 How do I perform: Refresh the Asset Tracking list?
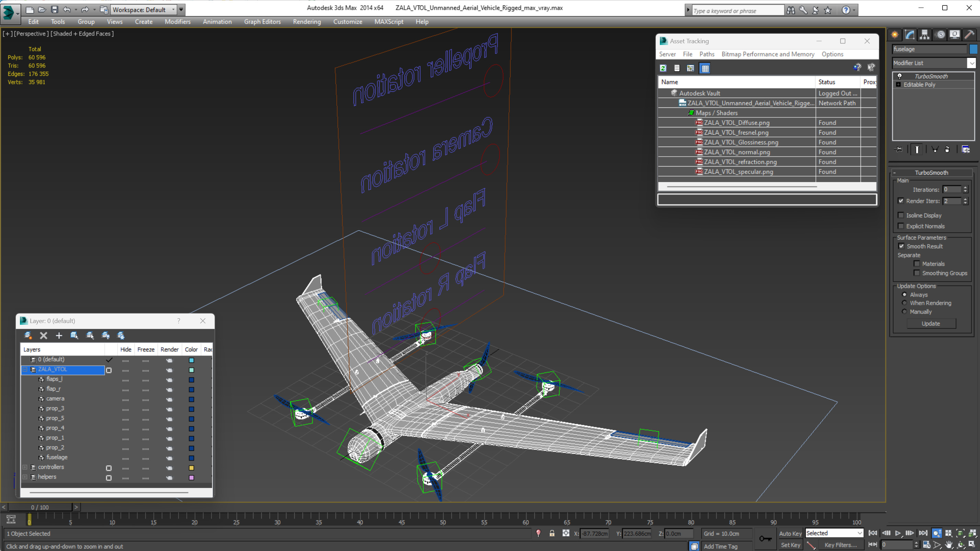pos(663,68)
